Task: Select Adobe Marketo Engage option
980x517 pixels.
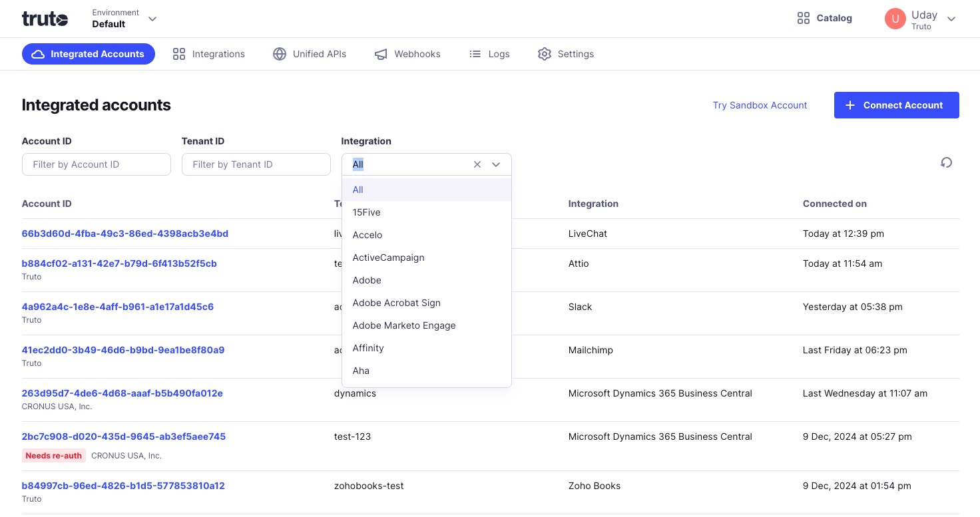Action: click(427, 325)
